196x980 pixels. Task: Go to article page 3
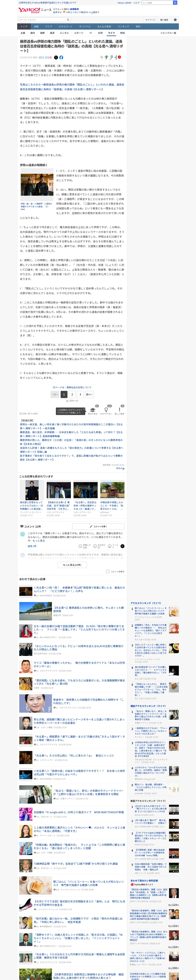pyautogui.click(x=80, y=394)
